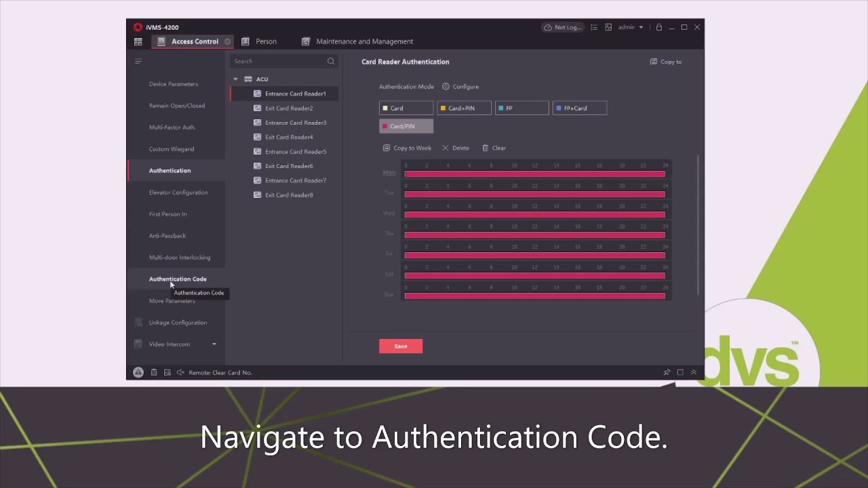Open Device Parameters menu item
868x488 pixels.
(174, 84)
